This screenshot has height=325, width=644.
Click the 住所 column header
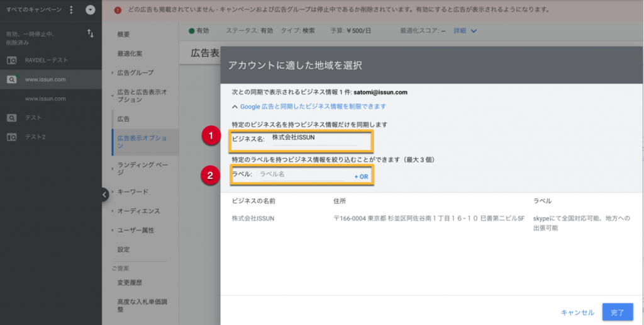click(x=340, y=201)
